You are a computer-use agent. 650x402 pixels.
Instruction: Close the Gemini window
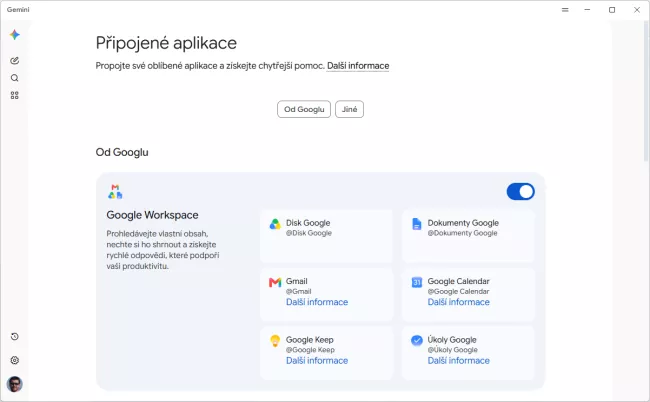637,10
